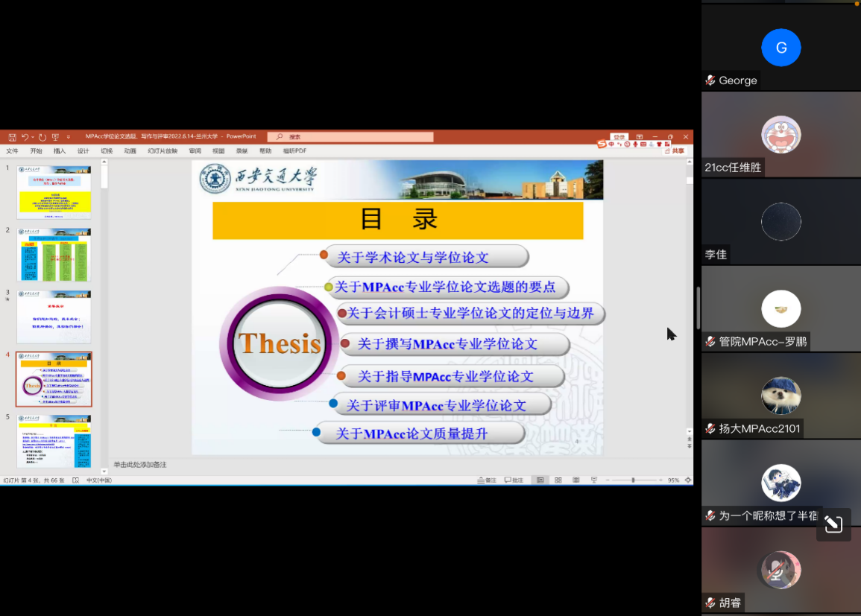
Task: Open the 中文(中国) language selector
Action: click(x=98, y=480)
